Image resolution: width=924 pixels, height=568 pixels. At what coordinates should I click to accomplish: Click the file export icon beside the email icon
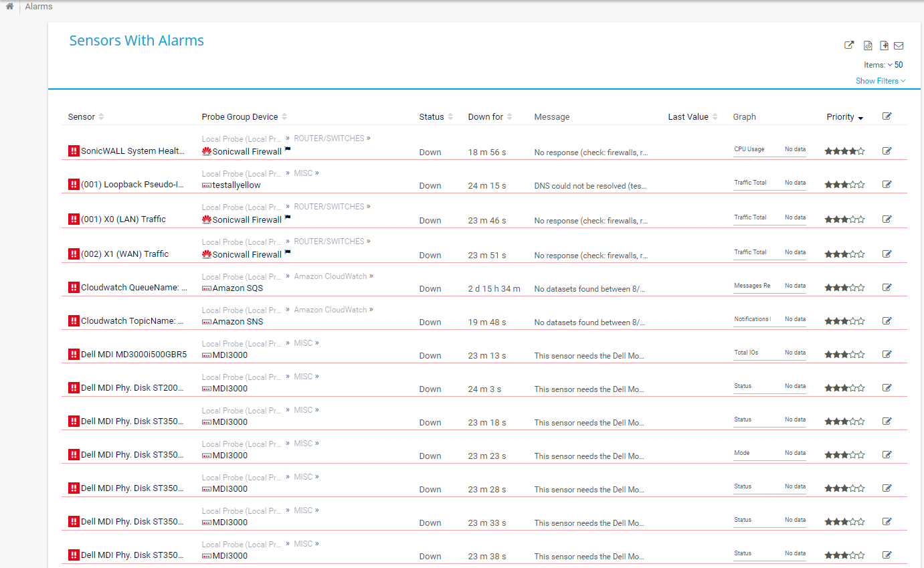click(884, 45)
